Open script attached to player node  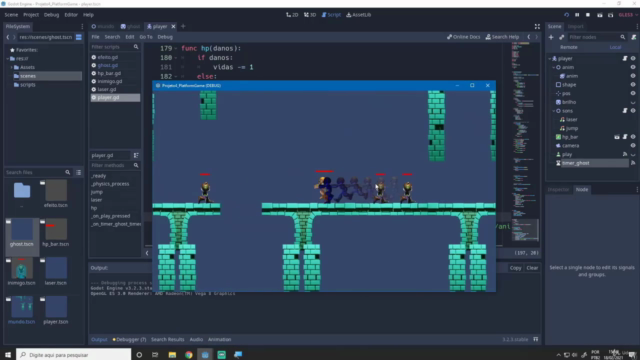click(625, 58)
